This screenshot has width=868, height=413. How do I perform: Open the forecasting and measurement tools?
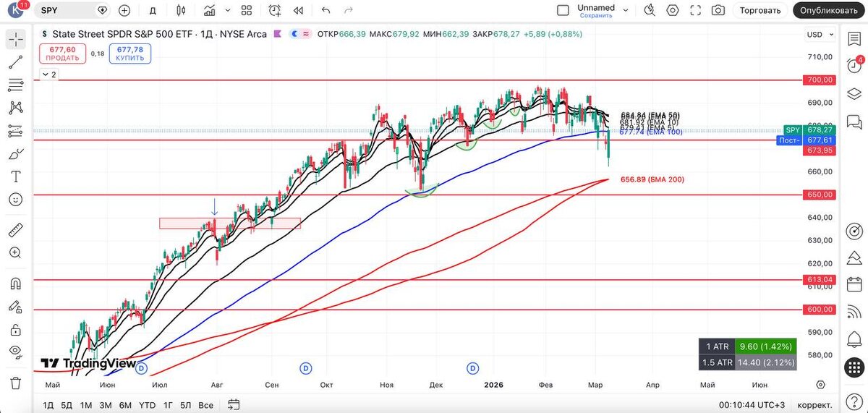[x=15, y=131]
